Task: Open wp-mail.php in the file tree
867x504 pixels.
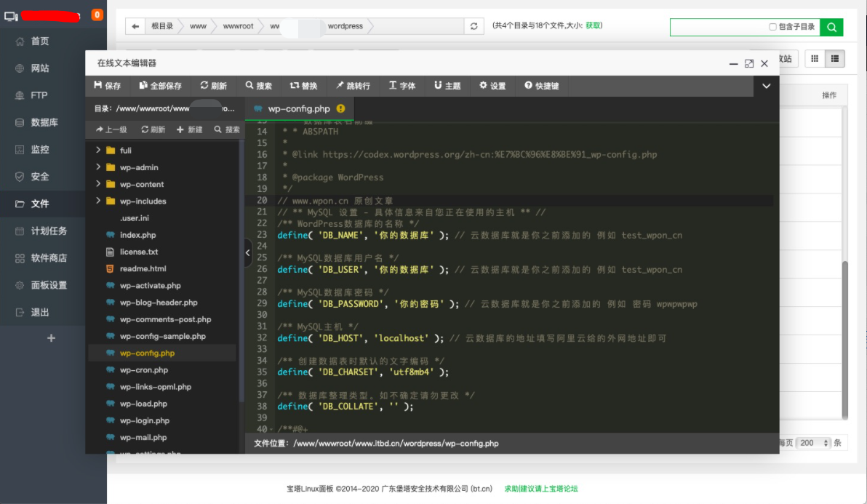Action: (143, 437)
